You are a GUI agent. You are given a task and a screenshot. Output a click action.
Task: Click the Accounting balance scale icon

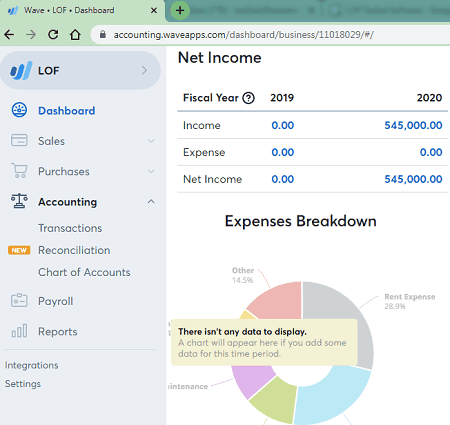click(x=19, y=201)
